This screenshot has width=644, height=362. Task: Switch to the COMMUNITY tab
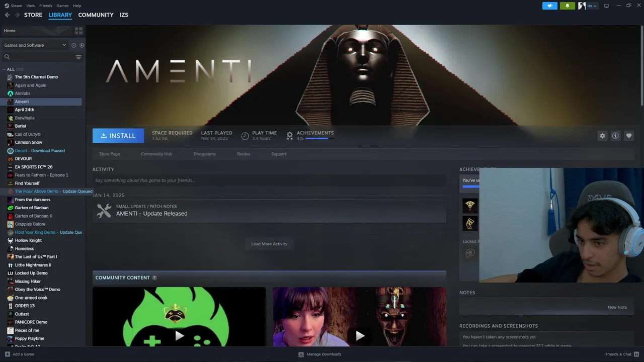[x=96, y=15]
